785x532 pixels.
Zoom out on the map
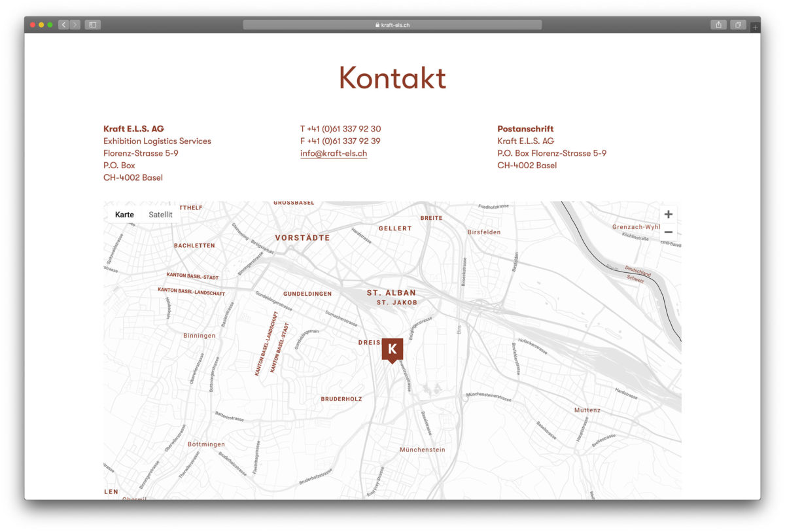pos(668,232)
